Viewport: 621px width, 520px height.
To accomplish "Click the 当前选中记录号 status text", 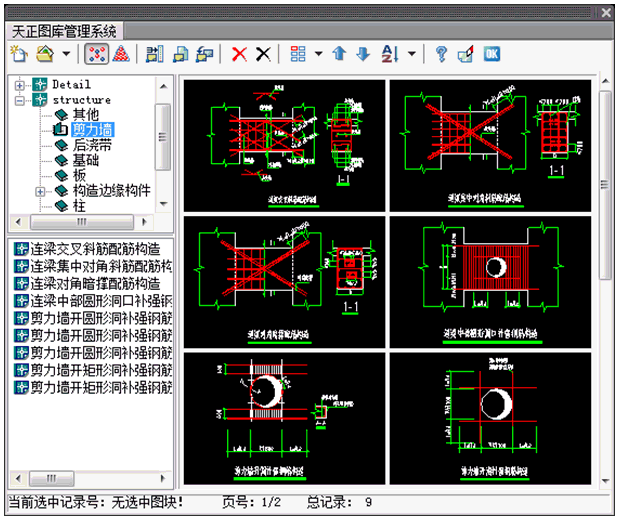I will click(x=96, y=502).
